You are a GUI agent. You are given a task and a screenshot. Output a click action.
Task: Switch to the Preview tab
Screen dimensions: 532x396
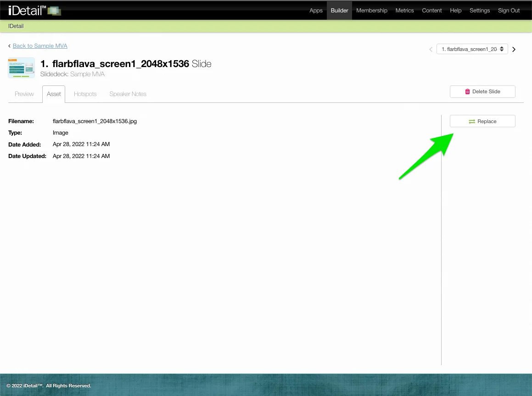(24, 94)
